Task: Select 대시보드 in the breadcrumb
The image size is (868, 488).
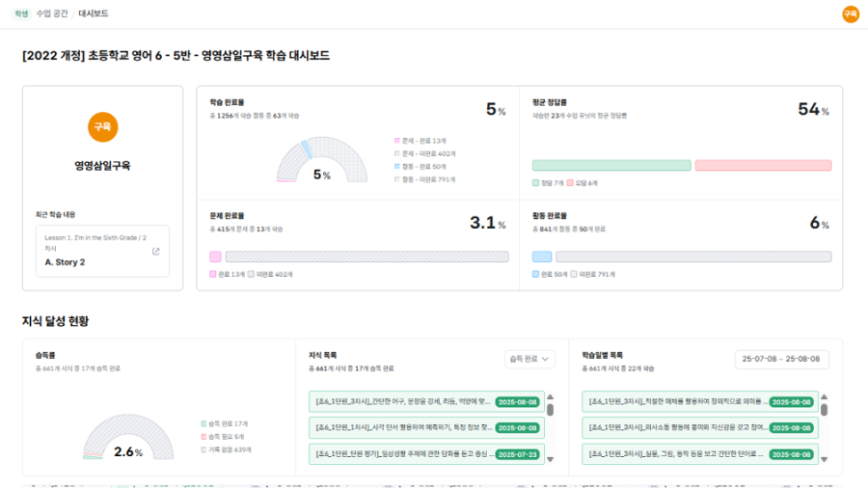Action: [94, 14]
